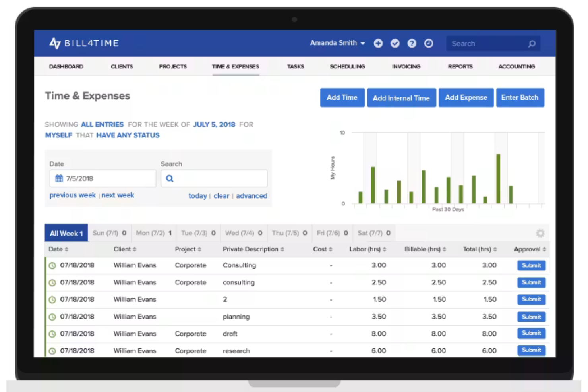Change the HAVE ANY STATUS filter
This screenshot has width=588, height=392.
pos(128,135)
